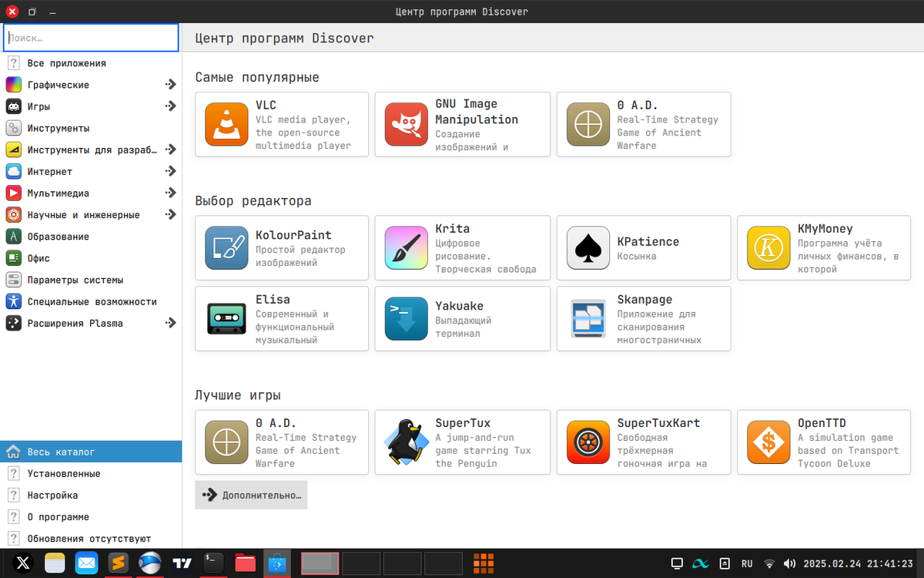
Task: Click the Игры category label
Action: coord(38,106)
